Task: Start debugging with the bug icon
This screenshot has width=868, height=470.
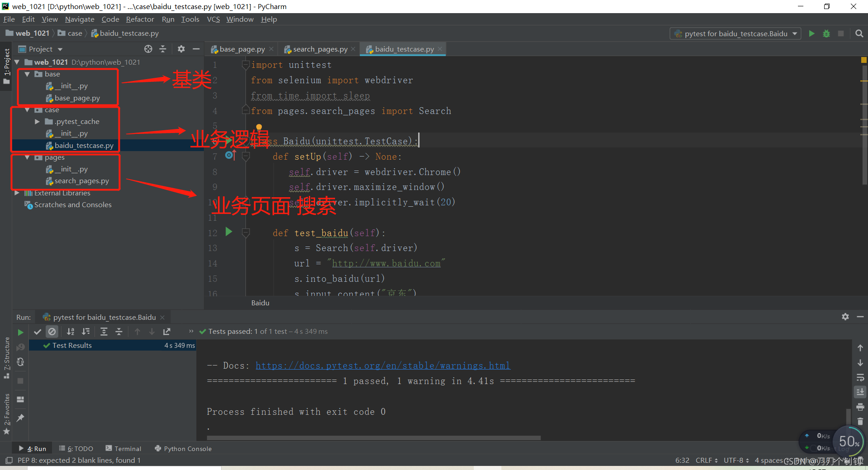Action: click(826, 33)
